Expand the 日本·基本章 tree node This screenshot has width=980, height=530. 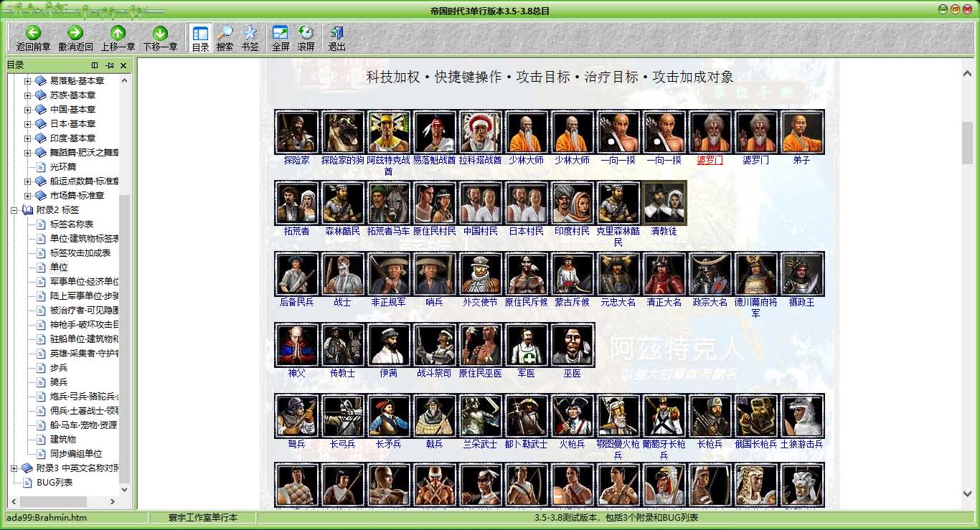pos(27,123)
